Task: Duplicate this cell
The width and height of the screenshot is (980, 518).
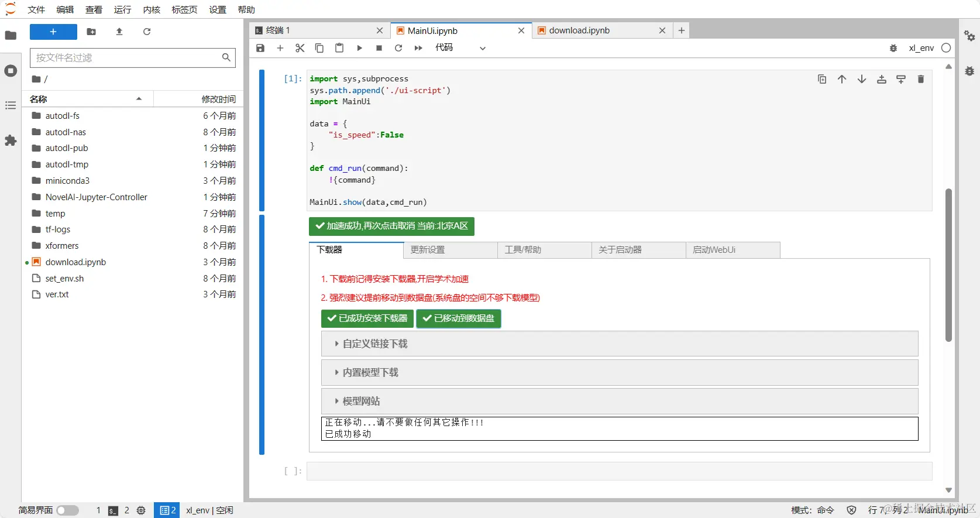Action: [822, 79]
